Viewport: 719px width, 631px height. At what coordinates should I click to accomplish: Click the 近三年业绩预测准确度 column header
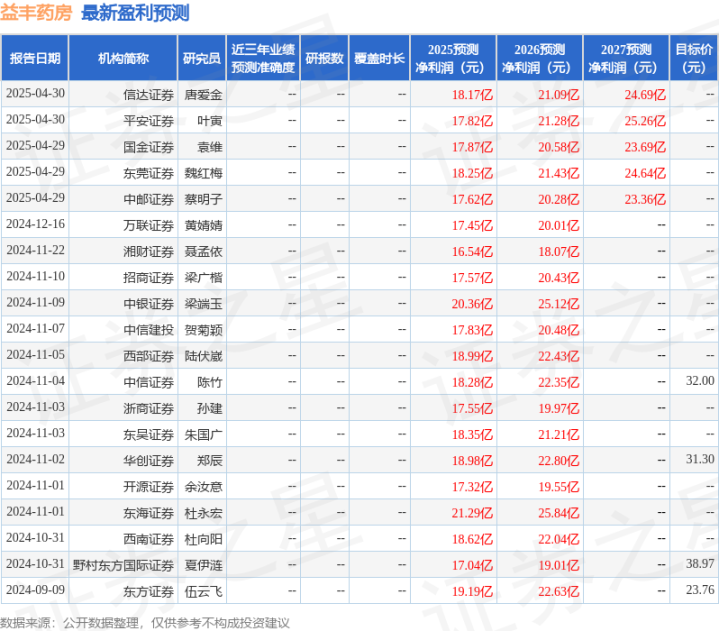coord(263,58)
